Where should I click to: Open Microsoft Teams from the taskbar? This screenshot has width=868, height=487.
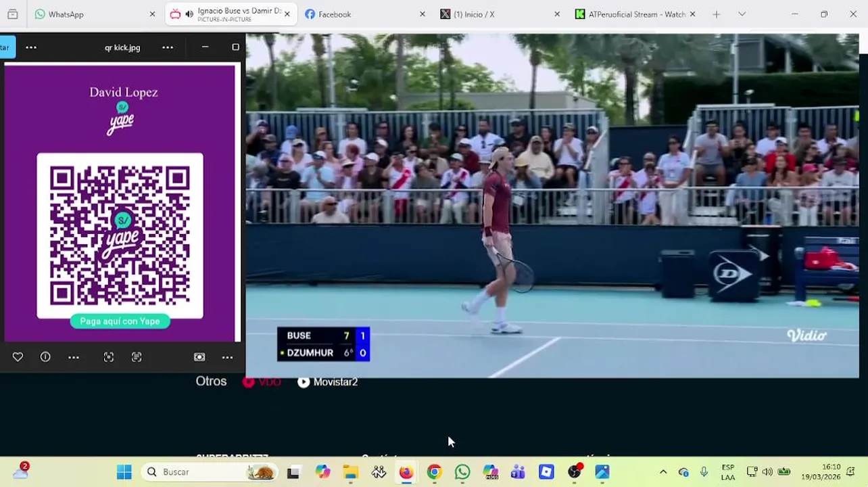pos(518,472)
